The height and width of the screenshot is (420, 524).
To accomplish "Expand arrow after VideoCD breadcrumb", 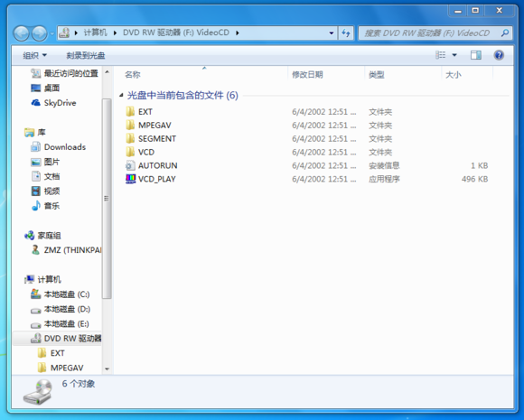I will coord(238,33).
